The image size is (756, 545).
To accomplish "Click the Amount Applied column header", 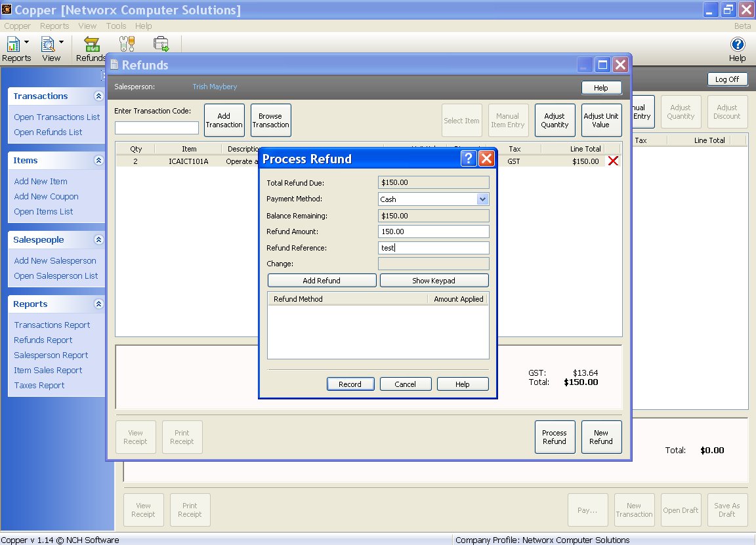I will (458, 299).
